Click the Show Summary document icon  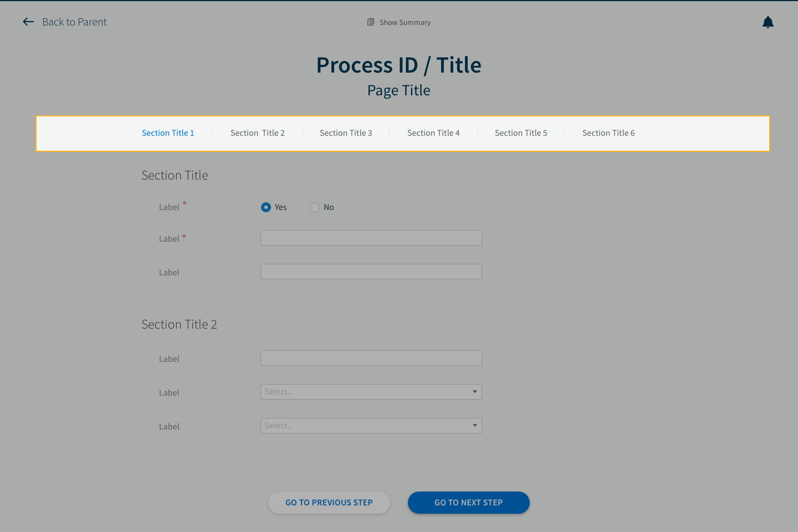click(x=370, y=22)
